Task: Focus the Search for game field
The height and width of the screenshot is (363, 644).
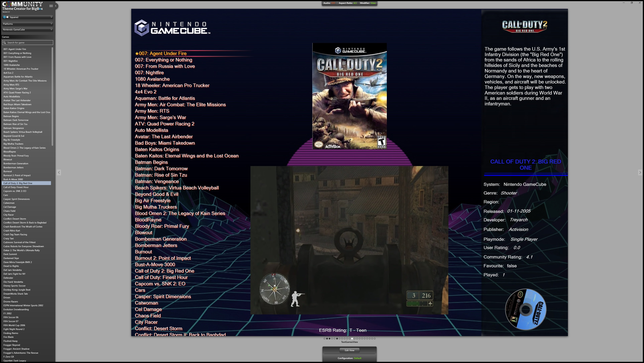Action: point(28,42)
